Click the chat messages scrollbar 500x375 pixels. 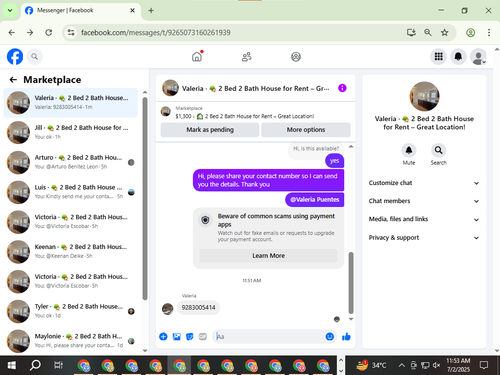[x=351, y=283]
